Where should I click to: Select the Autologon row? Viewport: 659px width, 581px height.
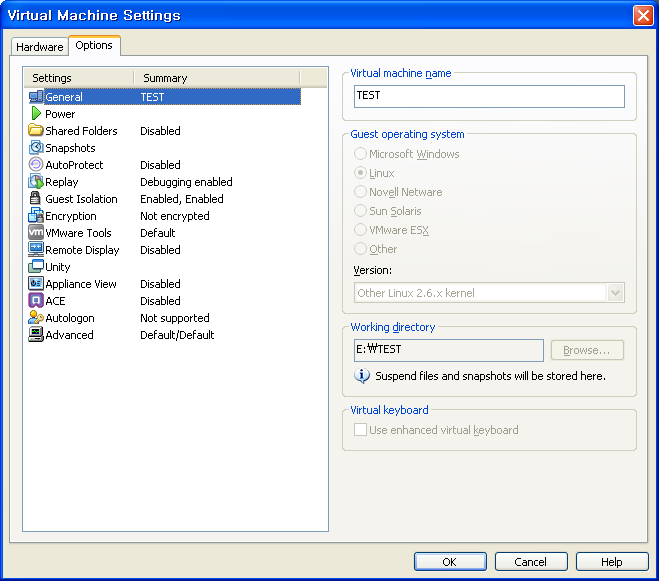point(164,318)
